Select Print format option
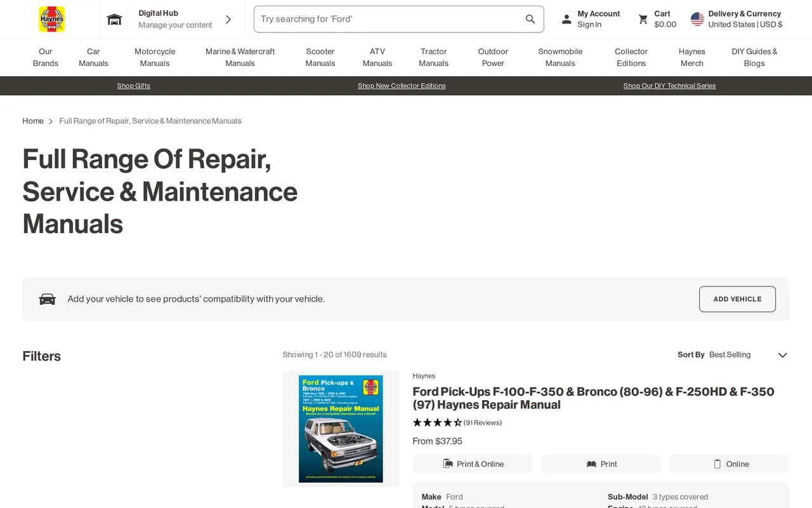Viewport: 812px width, 508px height. (601, 464)
